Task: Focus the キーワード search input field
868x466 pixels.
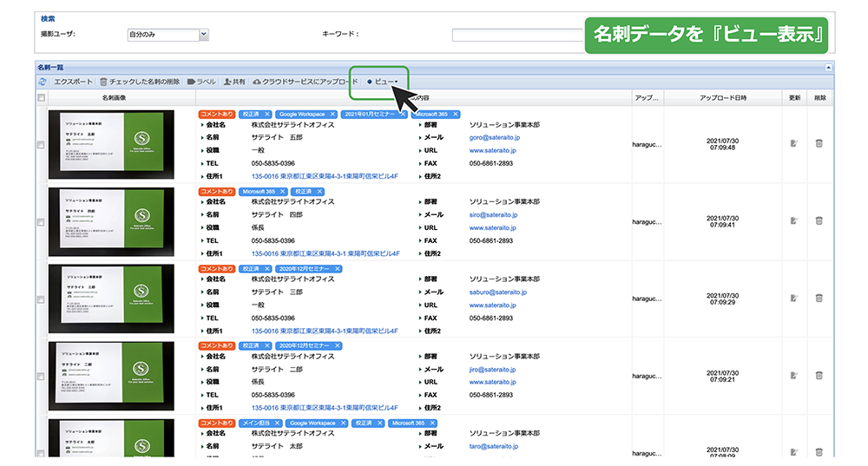Action: [x=517, y=35]
